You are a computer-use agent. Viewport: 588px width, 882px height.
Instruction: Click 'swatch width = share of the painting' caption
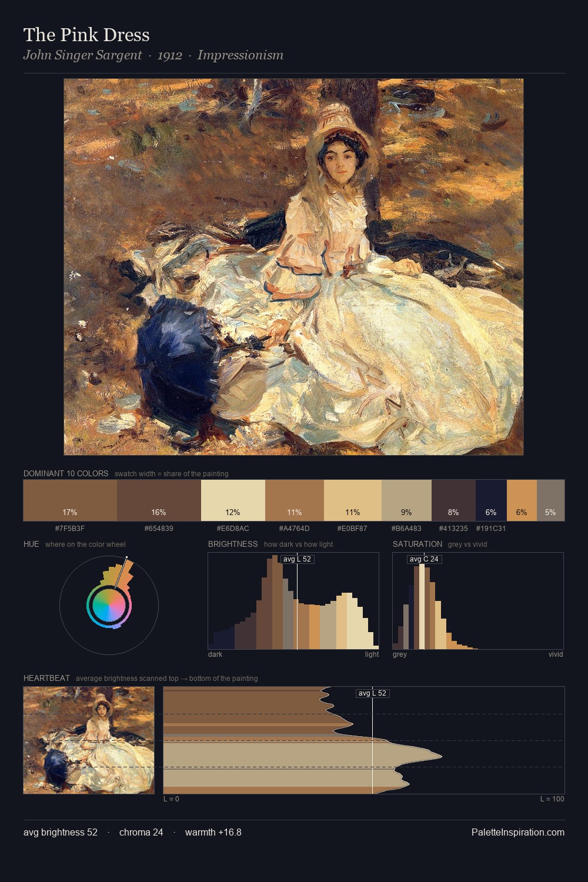[172, 473]
